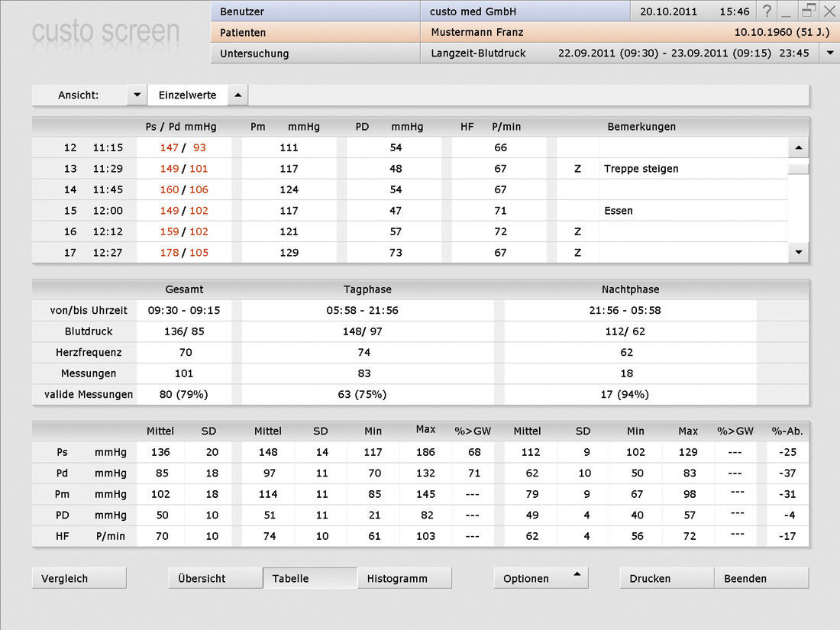Screen dimensions: 840x630
Task: Select measurement row 12 at 11:15
Action: tap(410, 147)
